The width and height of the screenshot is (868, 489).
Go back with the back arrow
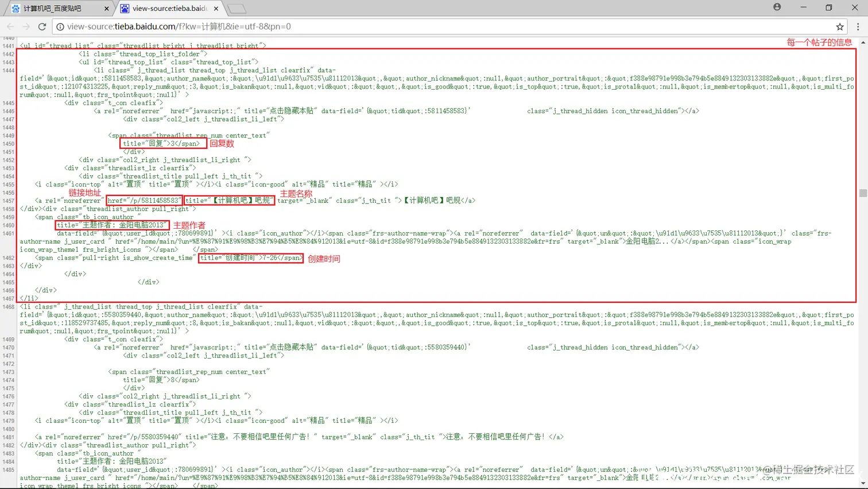(x=10, y=26)
